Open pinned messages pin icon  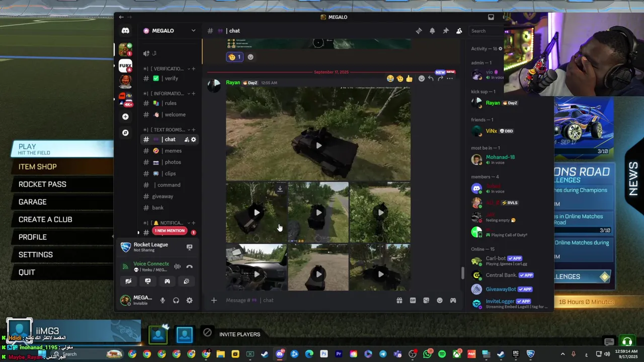coord(446,31)
